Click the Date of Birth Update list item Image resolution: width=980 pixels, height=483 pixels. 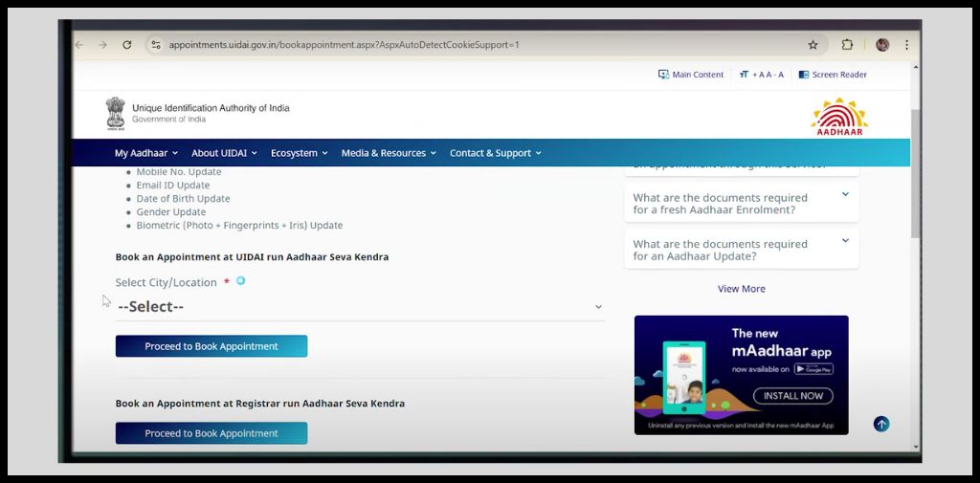pyautogui.click(x=183, y=199)
